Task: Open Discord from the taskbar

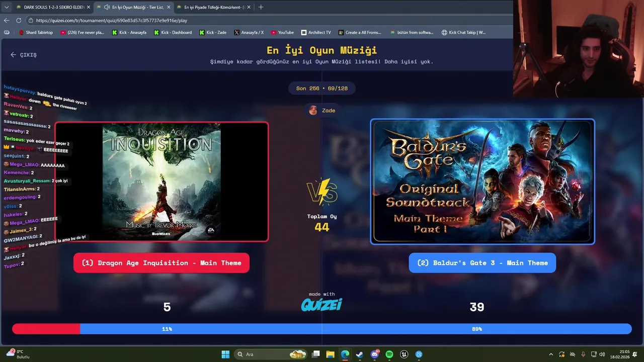Action: click(375, 354)
